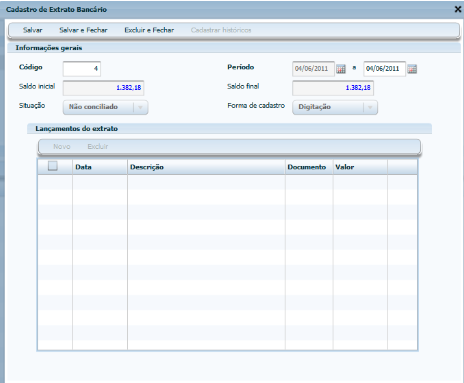The image size is (464, 383).
Task: Click the Salvar toolbar button
Action: (33, 30)
